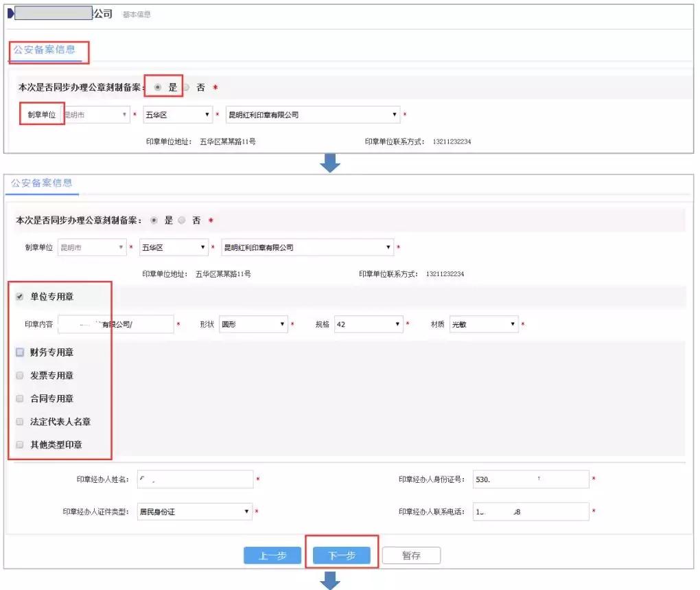Viewport: 700px width, 590px height.
Task: Click the 印章经办人身份证号 field
Action: pos(530,479)
